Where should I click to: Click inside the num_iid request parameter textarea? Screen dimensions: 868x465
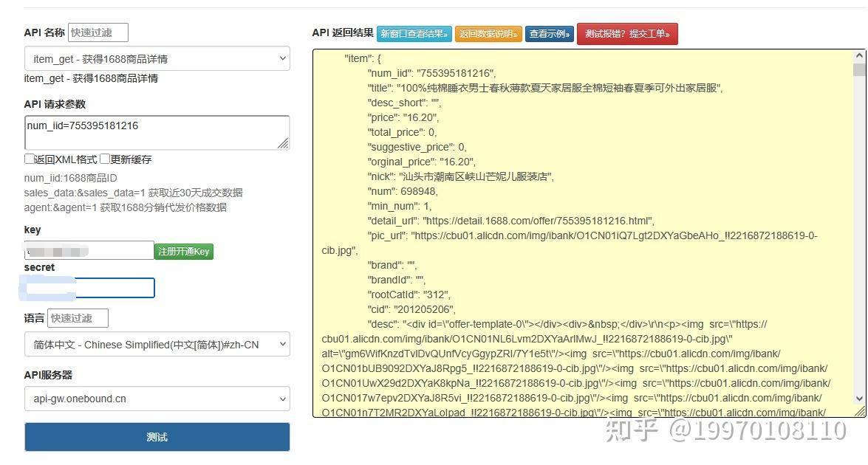[157, 131]
